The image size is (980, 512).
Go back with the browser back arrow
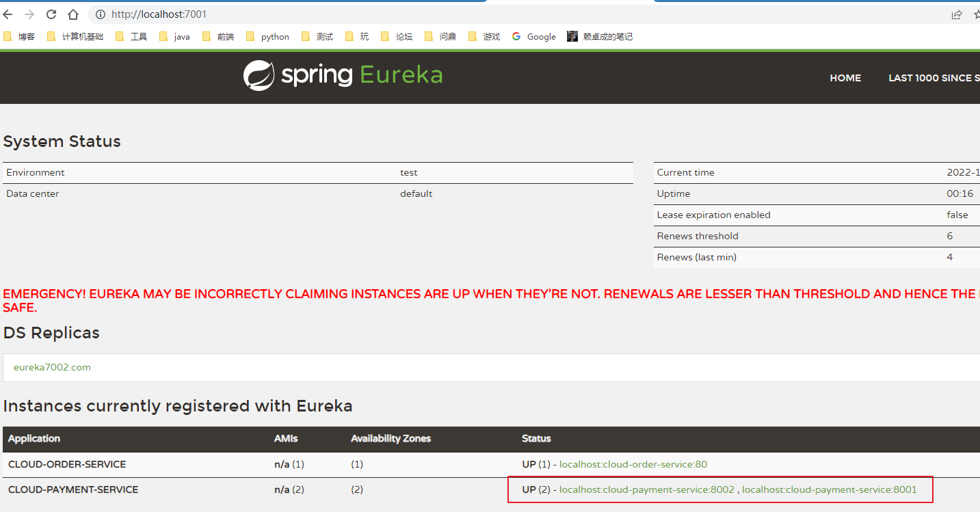8,14
